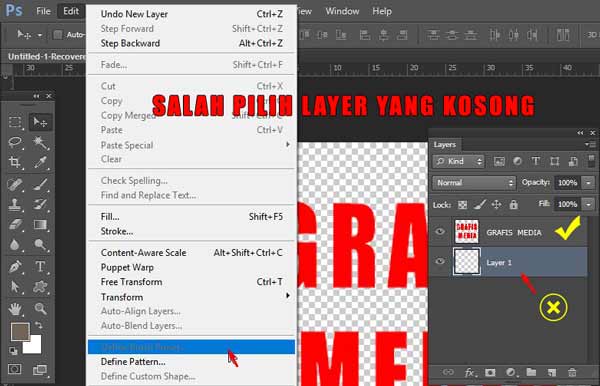
Task: Select the Dodge tool
Action: pyautogui.click(x=40, y=244)
